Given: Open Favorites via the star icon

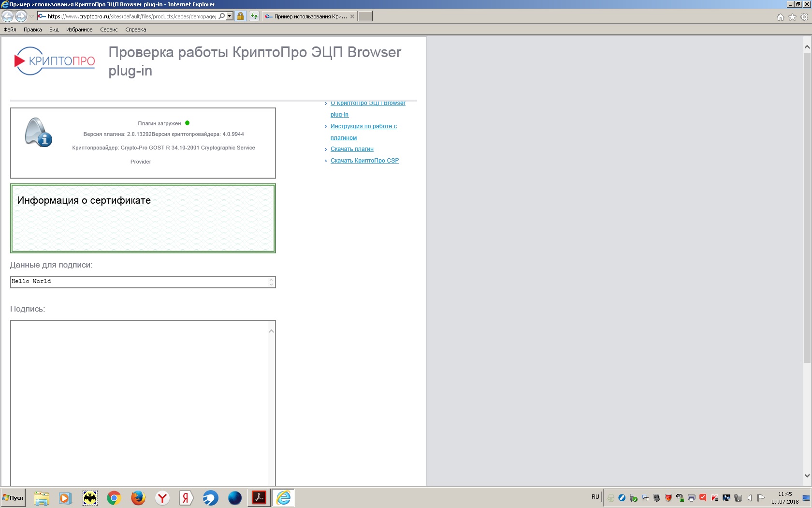Looking at the screenshot, I should click(792, 17).
